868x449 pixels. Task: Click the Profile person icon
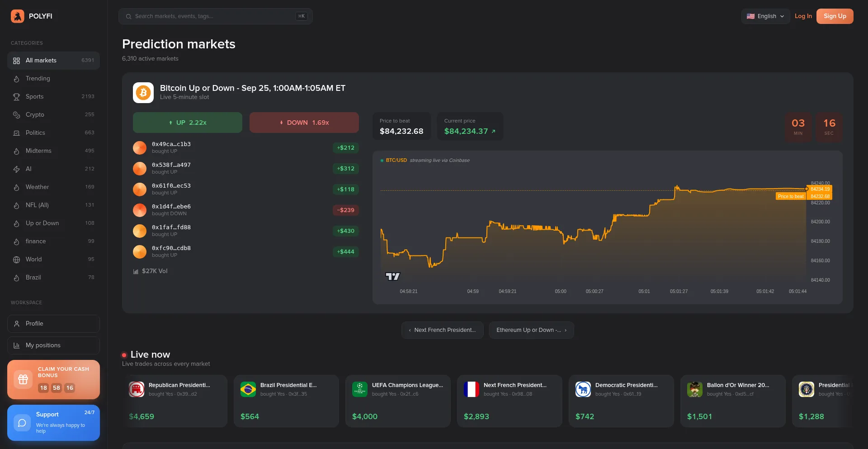click(x=17, y=324)
